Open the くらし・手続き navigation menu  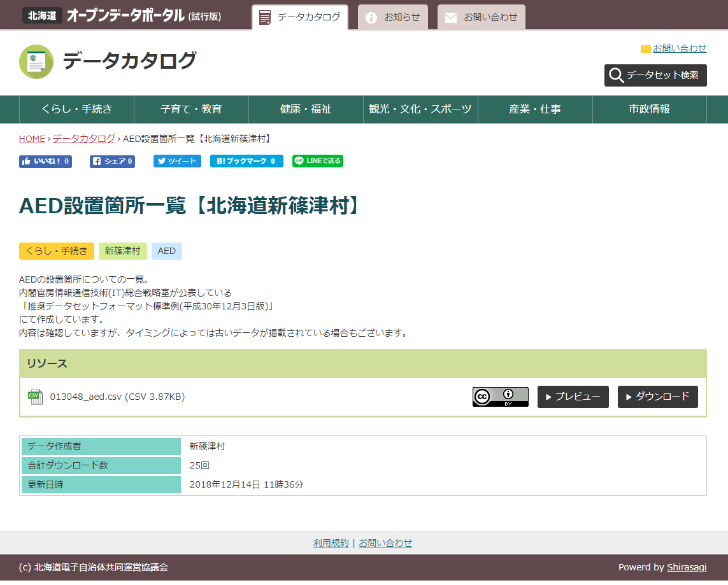[x=76, y=109]
